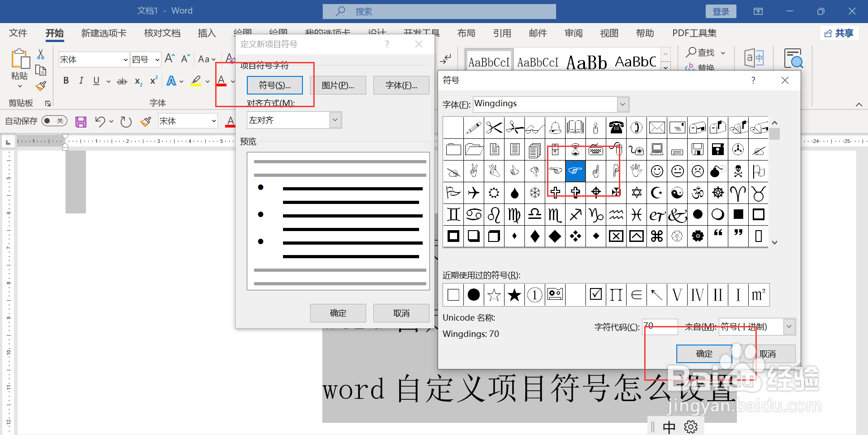Cancel the Define New Bullet dialog

click(x=401, y=313)
